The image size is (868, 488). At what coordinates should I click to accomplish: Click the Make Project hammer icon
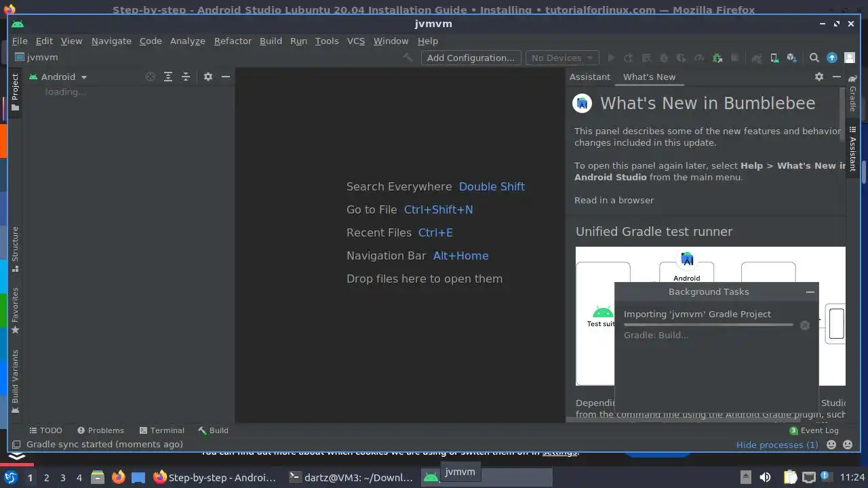pyautogui.click(x=408, y=58)
